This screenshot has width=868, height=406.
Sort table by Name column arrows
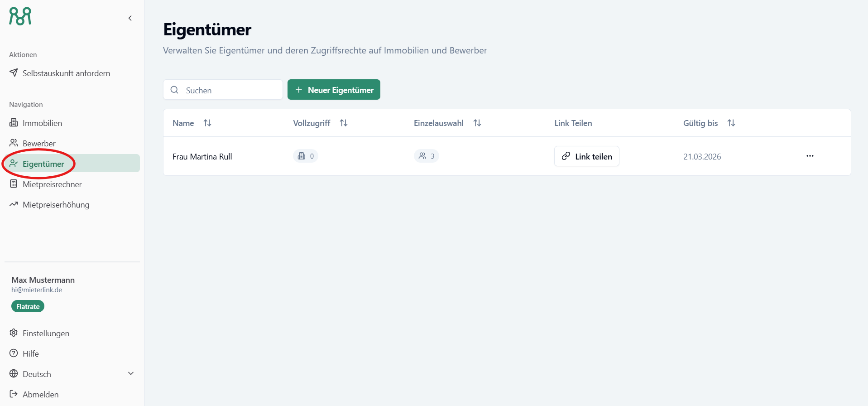(x=207, y=123)
